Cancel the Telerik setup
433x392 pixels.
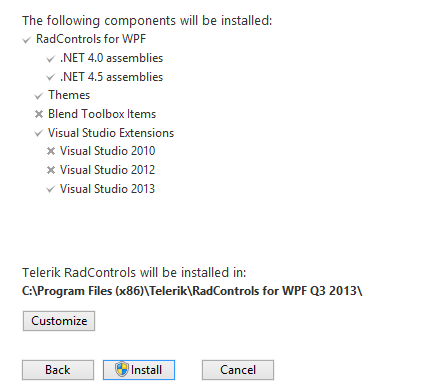pyautogui.click(x=238, y=370)
